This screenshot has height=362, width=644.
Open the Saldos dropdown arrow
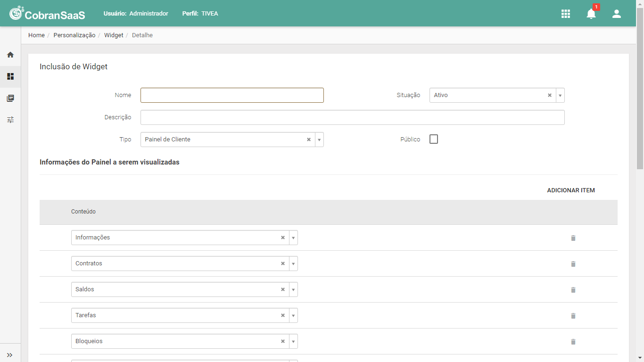click(x=293, y=289)
